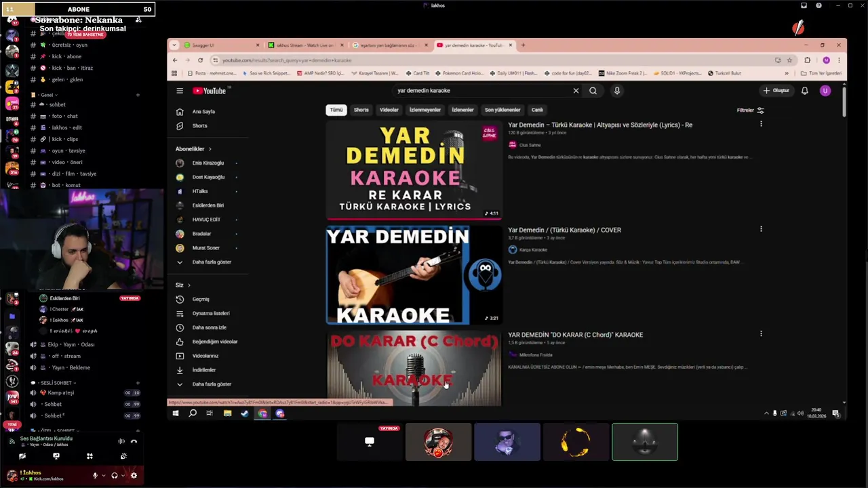This screenshot has height=488, width=868.
Task: Go back in Chrome
Action: (x=175, y=60)
